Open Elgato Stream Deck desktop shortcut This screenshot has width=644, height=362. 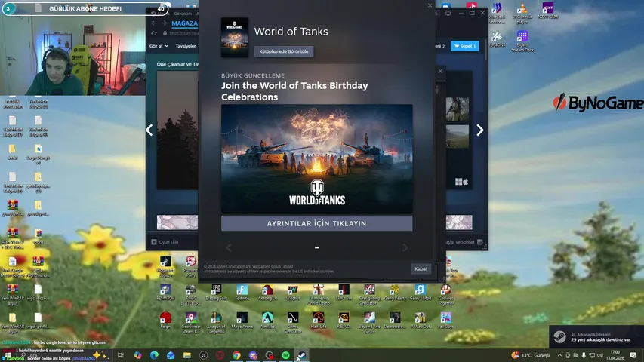click(x=522, y=41)
